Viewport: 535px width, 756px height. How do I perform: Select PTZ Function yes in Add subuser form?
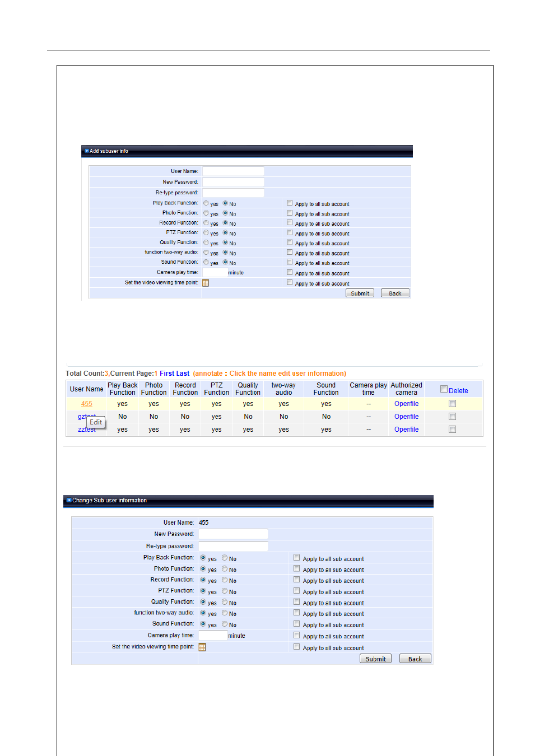tap(206, 233)
